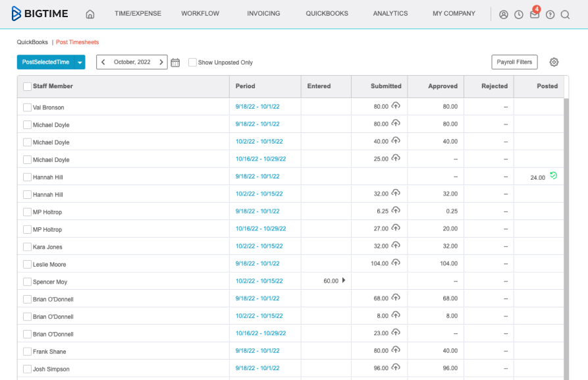Screen dimensions: 588x380
Task: Click the October, 2022 month field
Action: click(x=132, y=62)
